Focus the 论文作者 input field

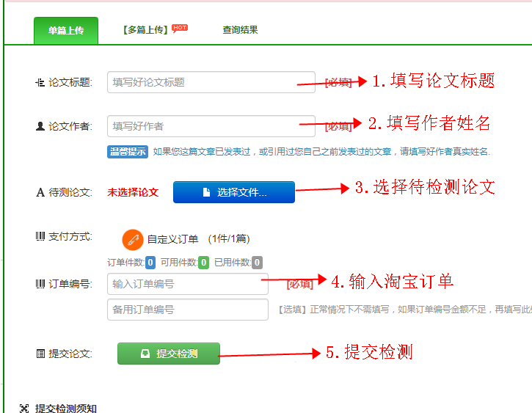point(211,126)
